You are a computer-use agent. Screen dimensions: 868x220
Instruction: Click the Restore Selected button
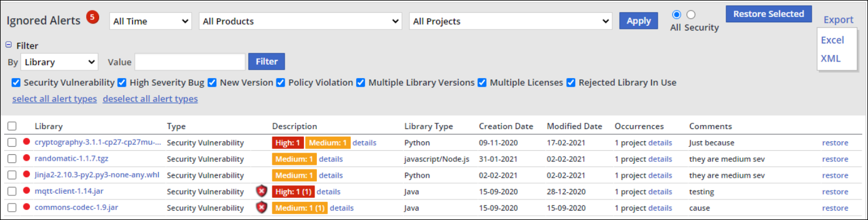click(x=769, y=14)
